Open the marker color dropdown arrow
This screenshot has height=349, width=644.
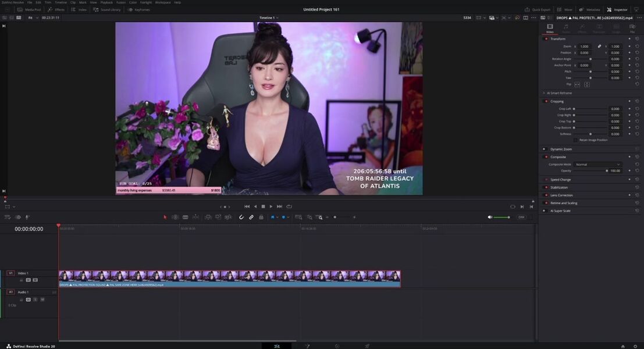click(288, 217)
